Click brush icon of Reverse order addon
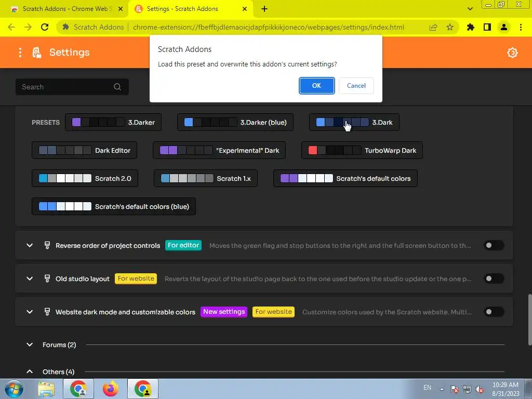Screen dimensions: 532x399 coord(47,245)
